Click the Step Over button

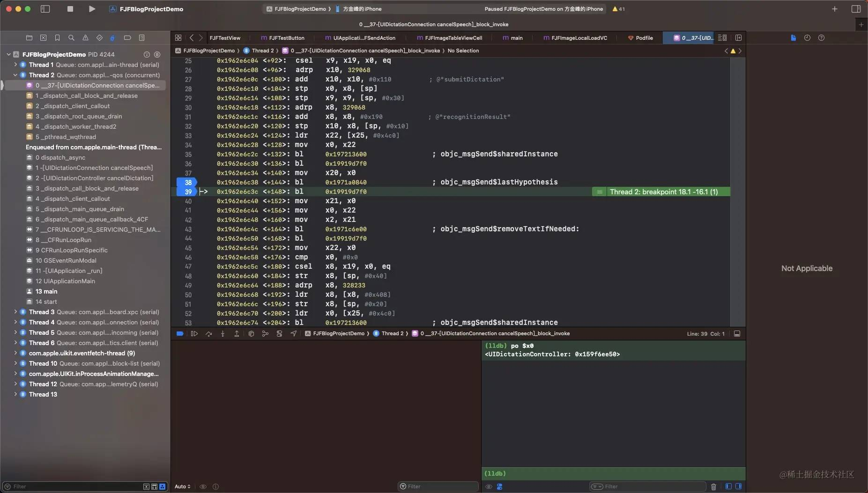pyautogui.click(x=208, y=334)
